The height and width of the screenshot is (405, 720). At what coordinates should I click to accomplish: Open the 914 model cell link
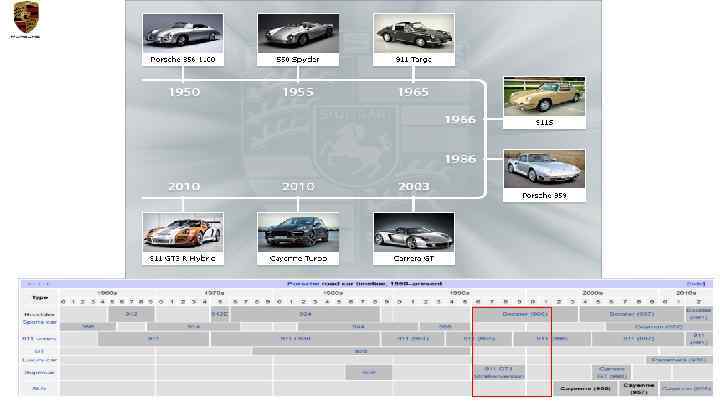[193, 326]
